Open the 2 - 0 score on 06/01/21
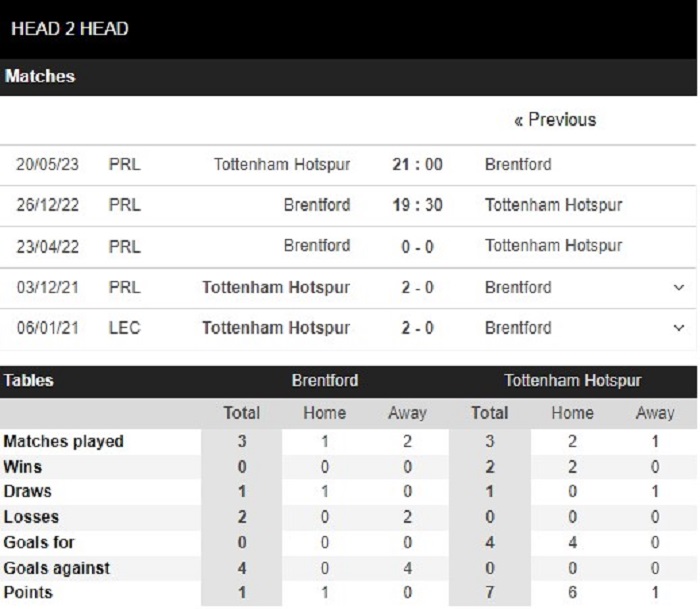This screenshot has height=609, width=700. (417, 328)
